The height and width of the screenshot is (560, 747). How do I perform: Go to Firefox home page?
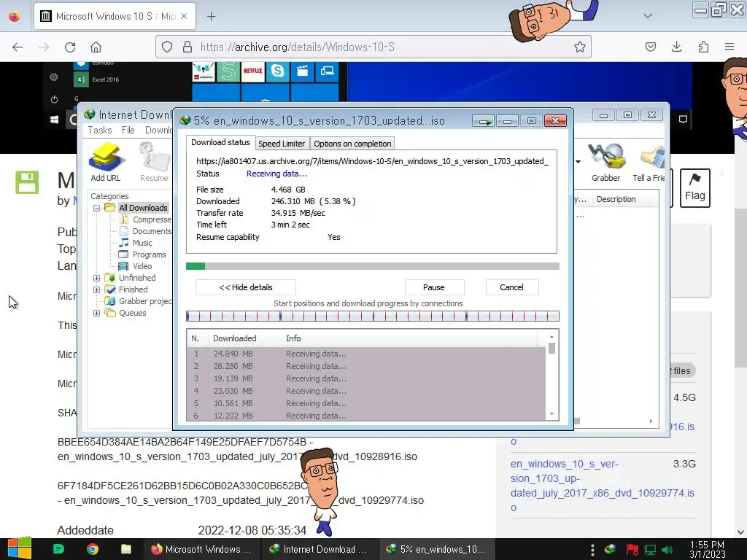tap(96, 47)
